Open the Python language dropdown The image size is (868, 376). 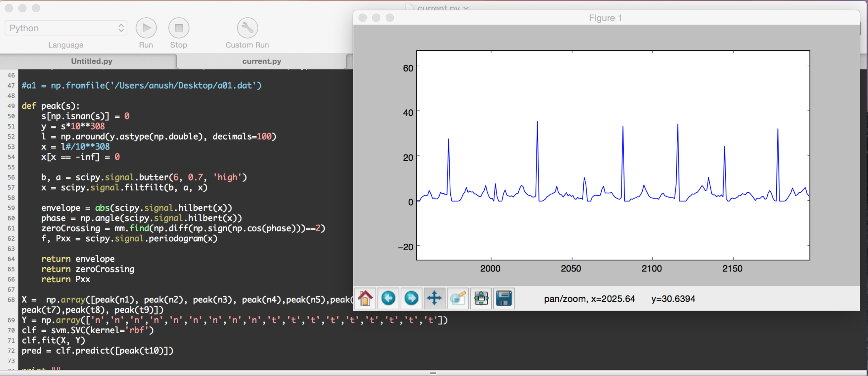[x=66, y=28]
